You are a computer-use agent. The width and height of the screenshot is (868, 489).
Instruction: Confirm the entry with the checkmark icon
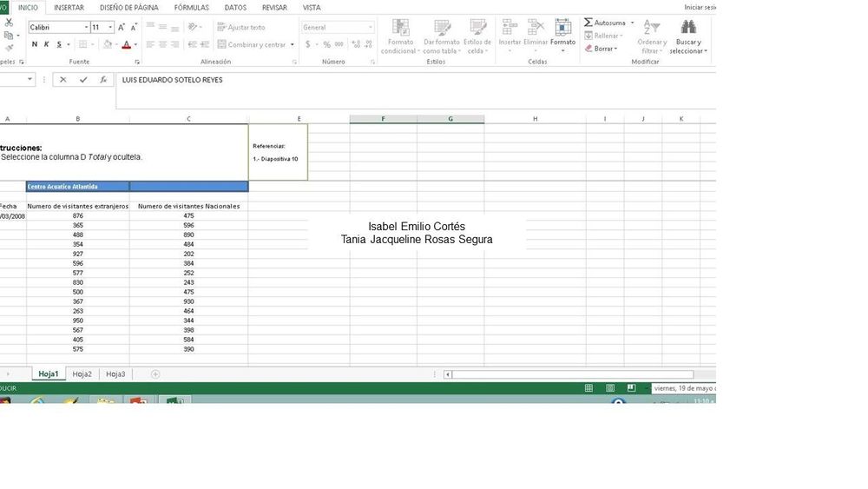click(x=83, y=80)
